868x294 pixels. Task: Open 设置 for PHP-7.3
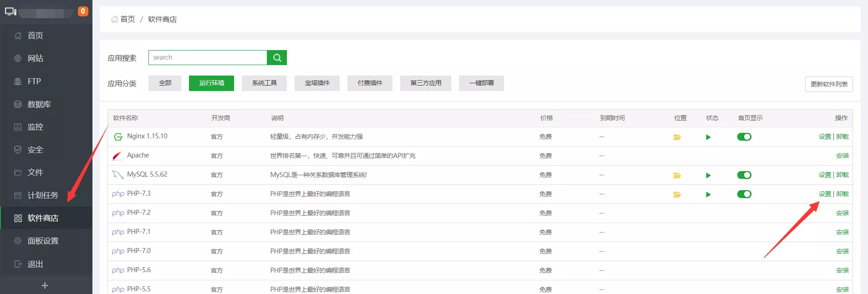tap(825, 194)
